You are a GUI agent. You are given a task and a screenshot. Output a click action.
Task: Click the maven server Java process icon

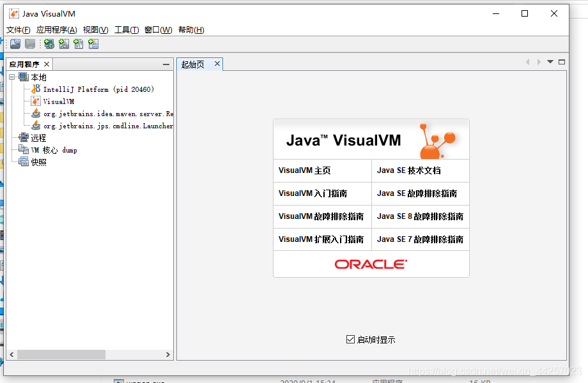[36, 113]
